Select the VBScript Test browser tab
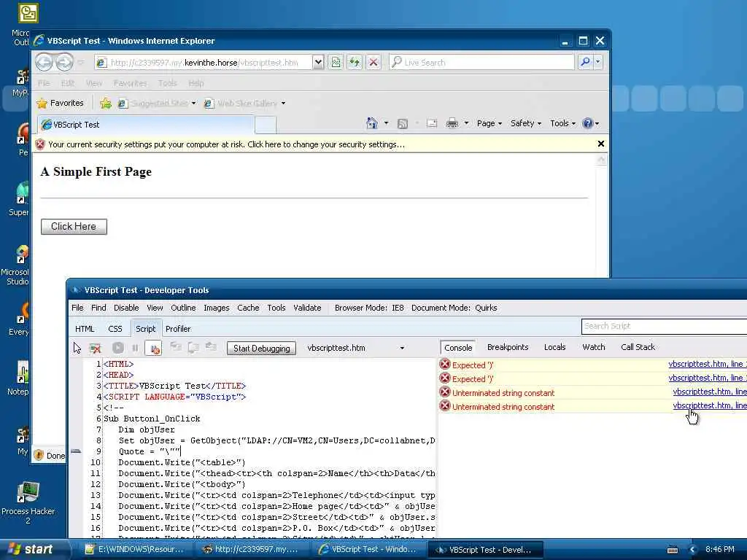This screenshot has height=560, width=747. click(146, 124)
